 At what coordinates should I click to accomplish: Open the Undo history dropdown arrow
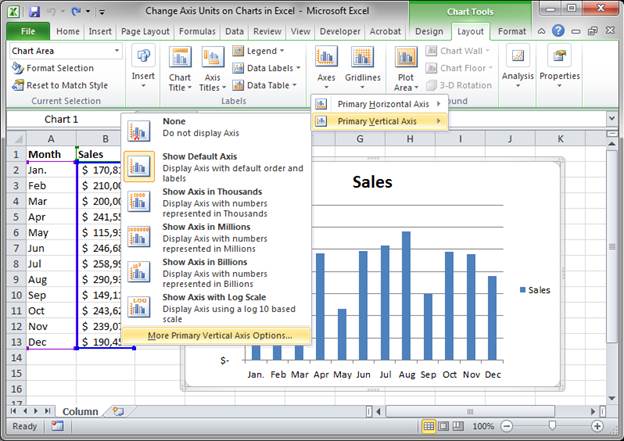click(62, 12)
